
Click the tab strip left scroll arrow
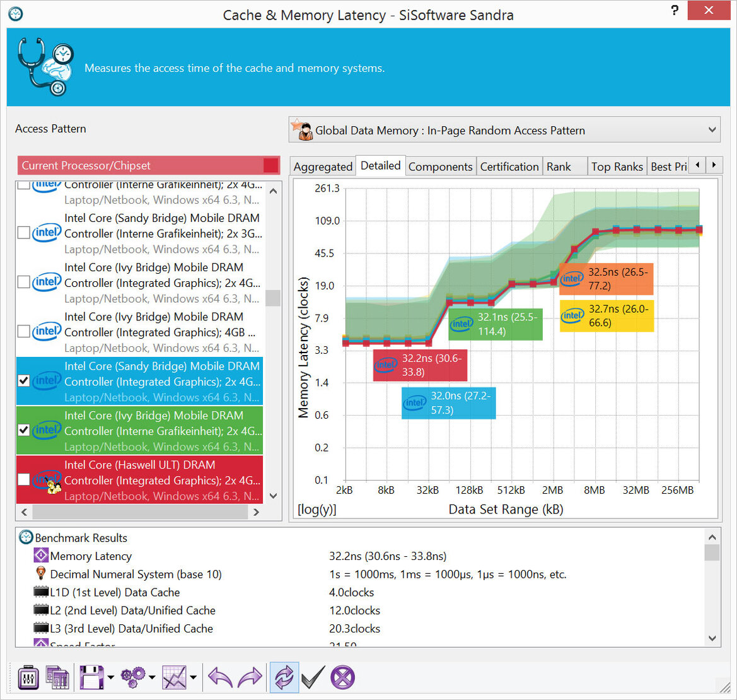pos(697,165)
